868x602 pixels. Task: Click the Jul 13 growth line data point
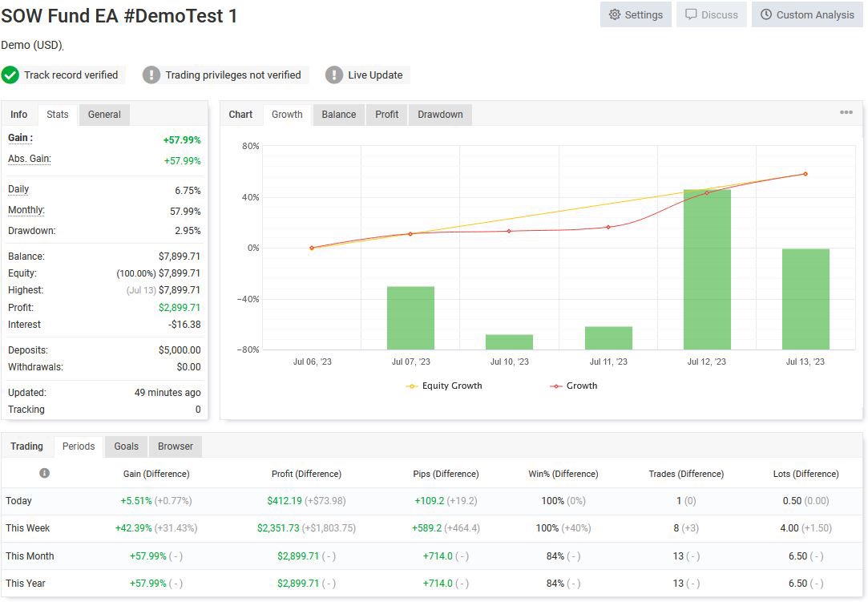coord(805,174)
